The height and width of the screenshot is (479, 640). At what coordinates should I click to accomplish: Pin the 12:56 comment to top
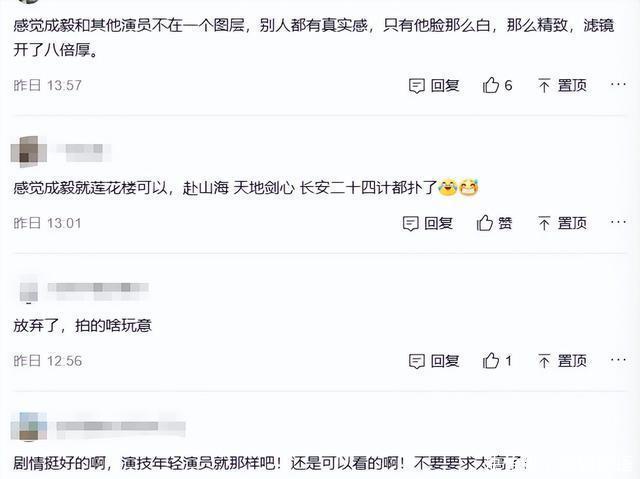(544, 361)
